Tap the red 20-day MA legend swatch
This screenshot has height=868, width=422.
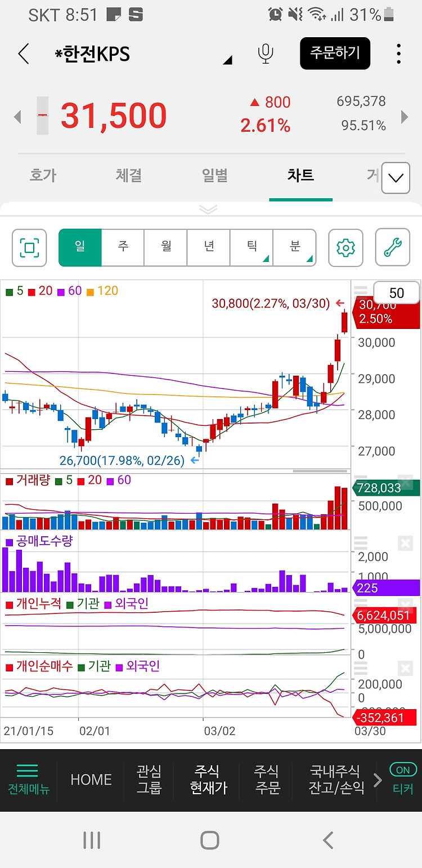32,292
